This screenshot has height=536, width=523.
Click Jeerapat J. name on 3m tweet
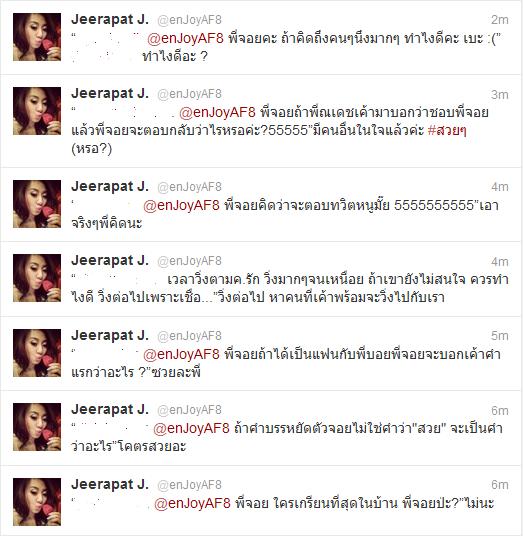[110, 94]
